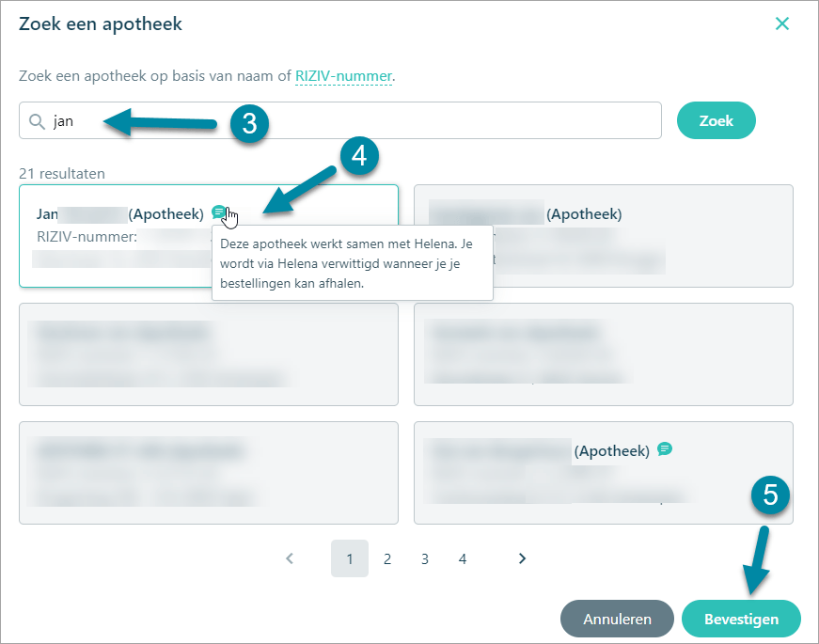Image resolution: width=819 pixels, height=644 pixels.
Task: Click into the search field containing jan
Action: 340,120
